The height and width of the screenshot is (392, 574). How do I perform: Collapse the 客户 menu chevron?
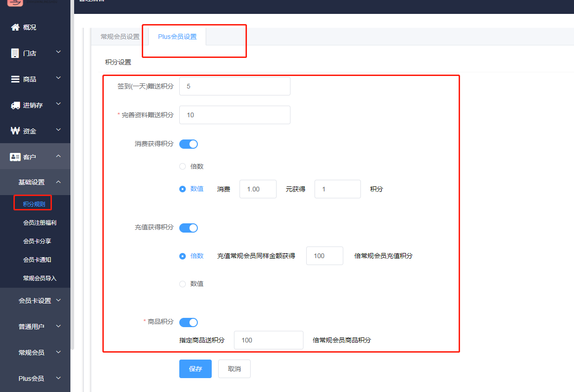pyautogui.click(x=58, y=156)
